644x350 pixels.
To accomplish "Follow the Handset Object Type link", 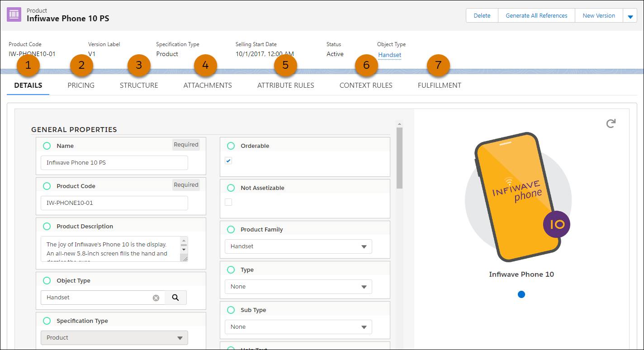I will click(x=388, y=55).
